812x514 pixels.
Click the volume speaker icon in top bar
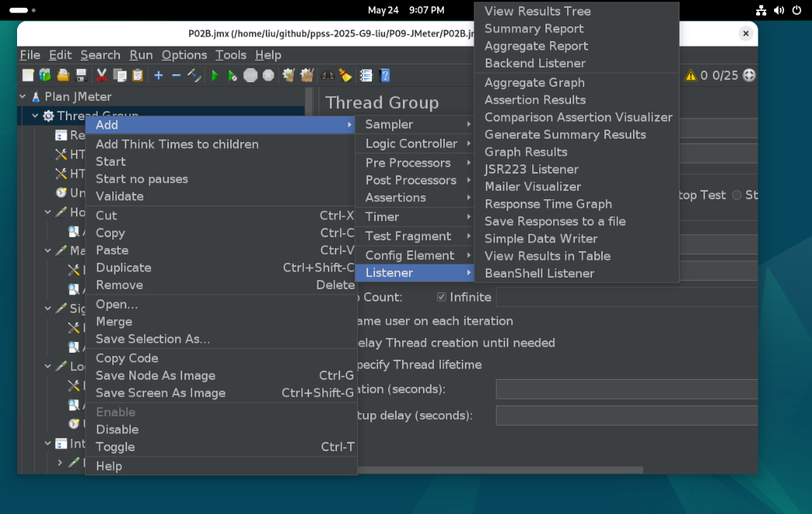pos(779,10)
